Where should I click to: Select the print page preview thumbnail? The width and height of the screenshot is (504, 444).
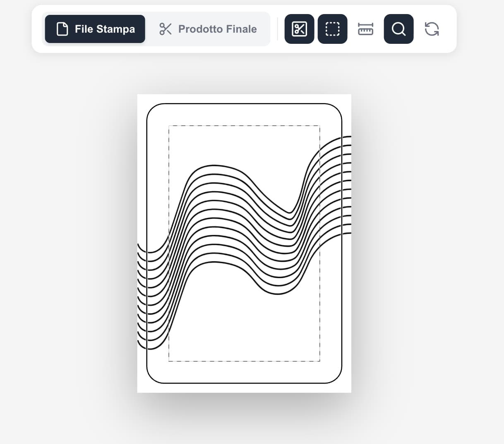coord(244,243)
